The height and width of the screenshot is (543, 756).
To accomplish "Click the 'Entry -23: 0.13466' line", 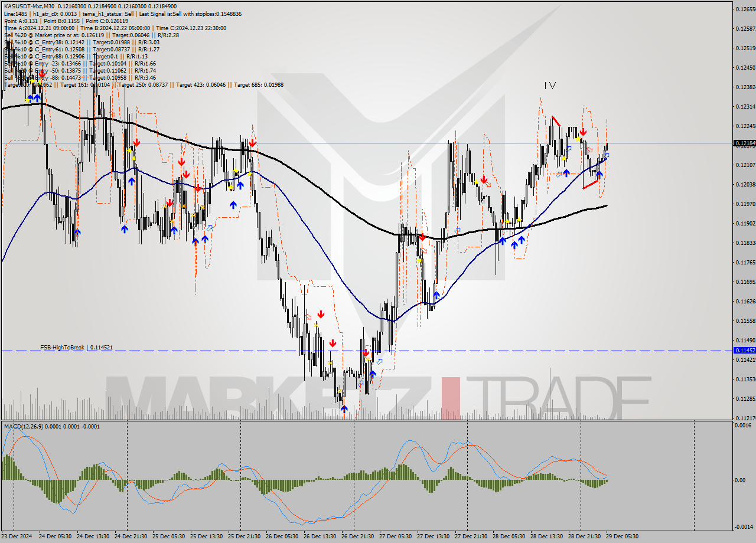I will 80,63.
